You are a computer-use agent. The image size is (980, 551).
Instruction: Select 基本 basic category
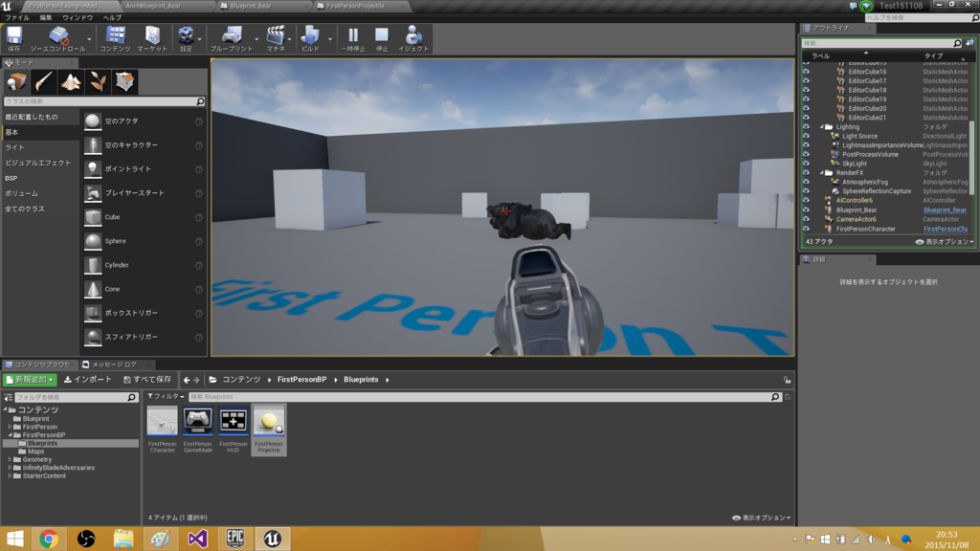click(40, 132)
